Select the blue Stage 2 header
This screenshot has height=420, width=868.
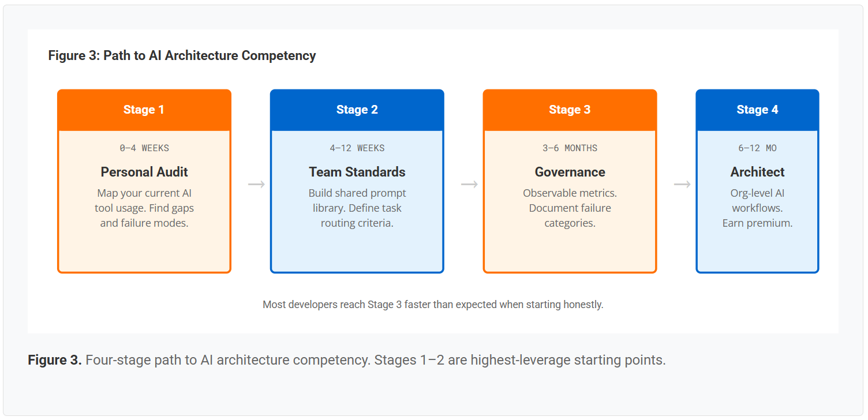pos(357,110)
